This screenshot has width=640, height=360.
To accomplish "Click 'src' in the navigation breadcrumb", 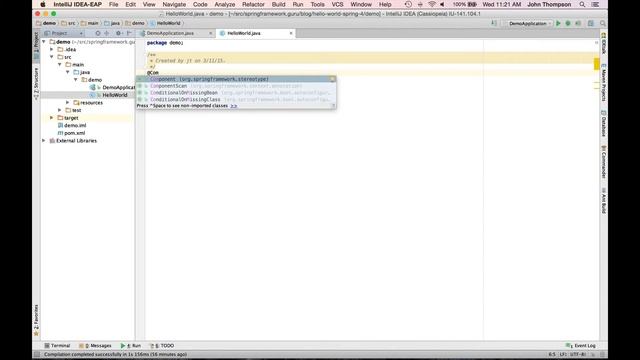I will click(x=69, y=23).
